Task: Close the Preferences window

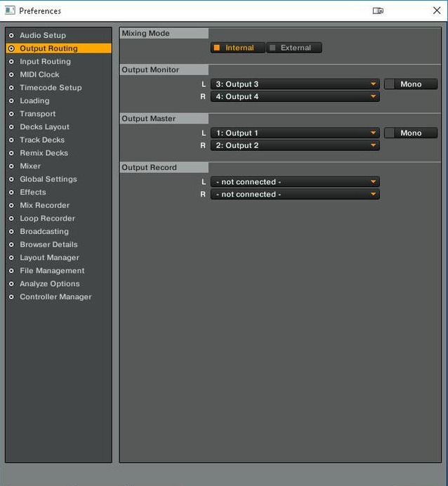Action: [x=436, y=11]
